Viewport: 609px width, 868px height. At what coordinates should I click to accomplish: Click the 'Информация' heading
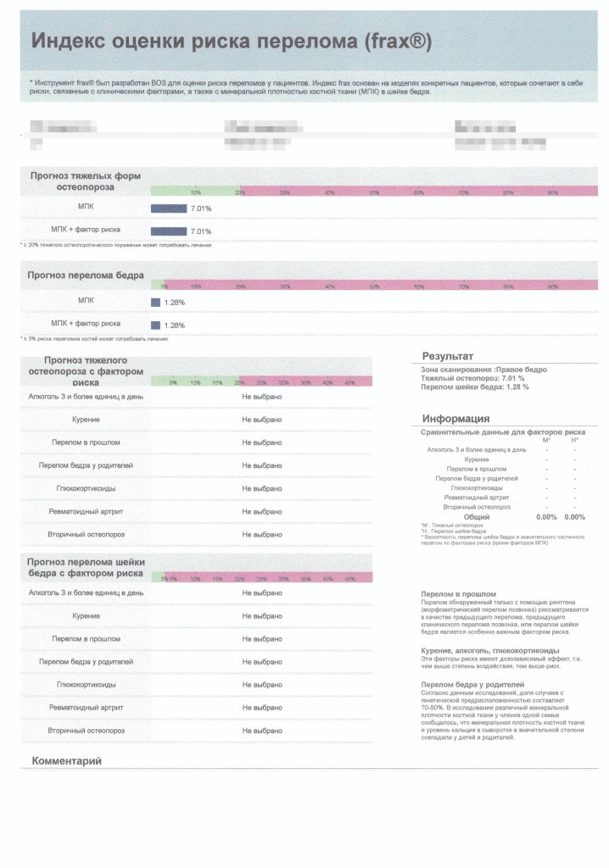tap(455, 419)
